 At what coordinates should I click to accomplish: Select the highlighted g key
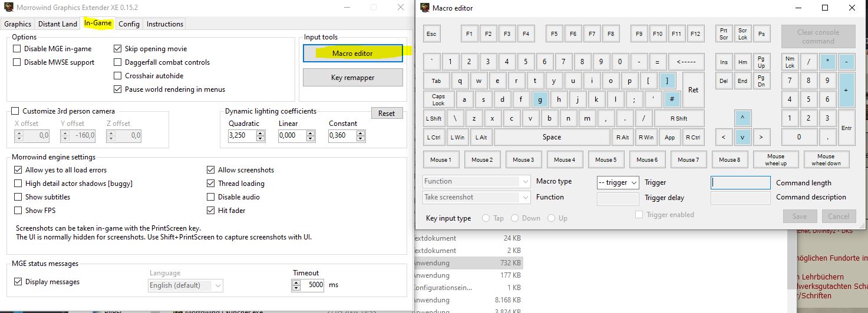pos(540,99)
